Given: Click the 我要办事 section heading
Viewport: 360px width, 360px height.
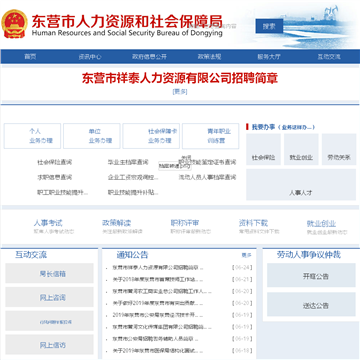Looking at the screenshot, I should pos(263,127).
